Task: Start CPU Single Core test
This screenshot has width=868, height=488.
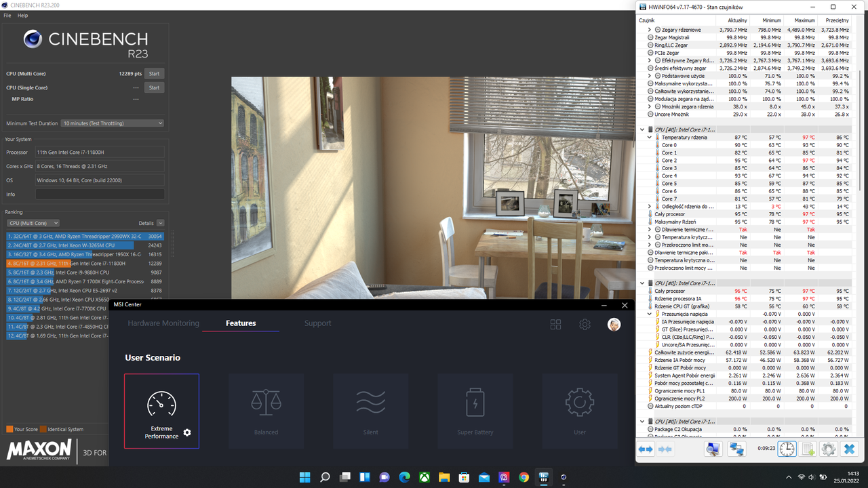Action: 154,87
